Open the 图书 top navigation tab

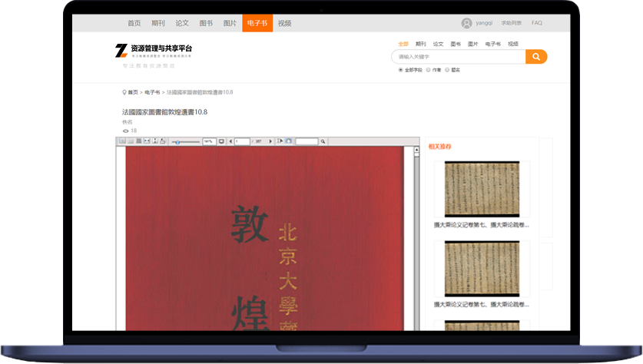click(206, 23)
